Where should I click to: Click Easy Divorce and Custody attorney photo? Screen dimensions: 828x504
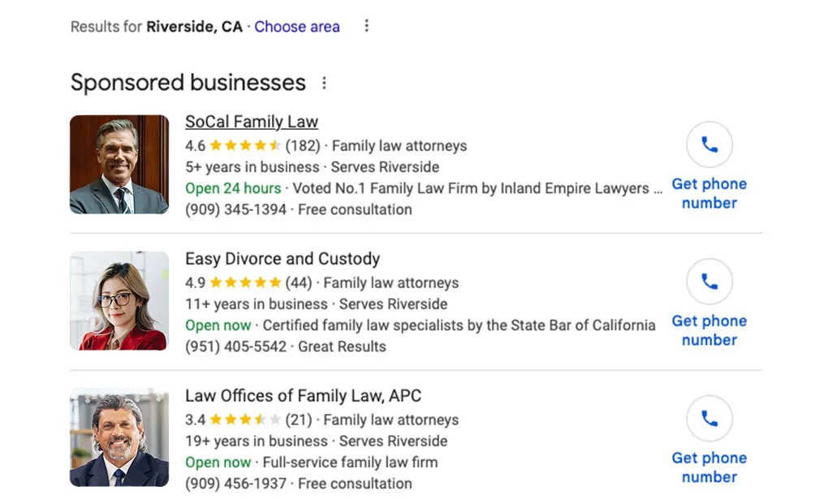coord(119,301)
